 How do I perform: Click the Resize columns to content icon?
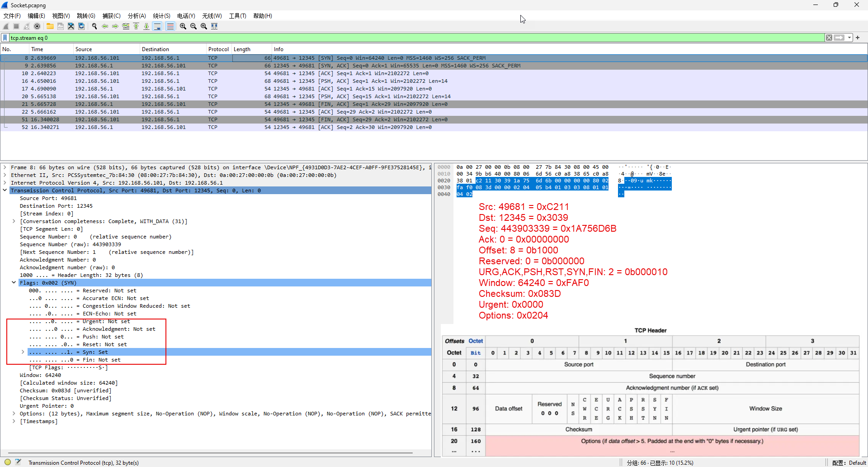214,26
